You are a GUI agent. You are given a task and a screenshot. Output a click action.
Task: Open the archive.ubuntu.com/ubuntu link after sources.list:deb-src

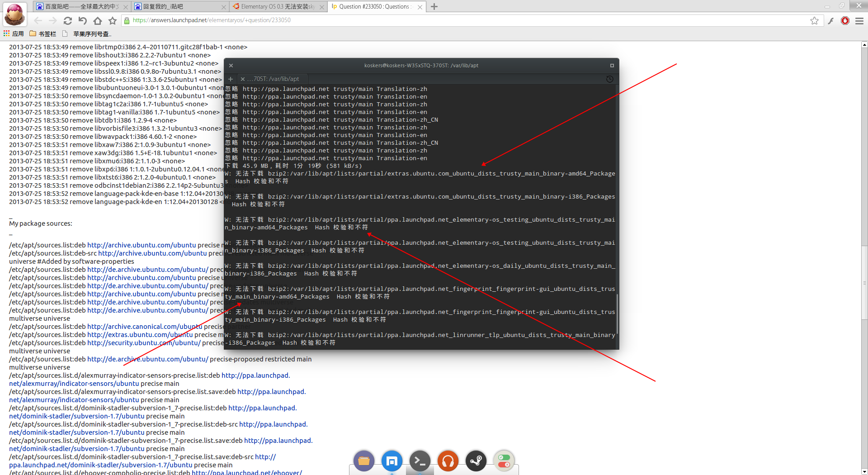(x=152, y=253)
